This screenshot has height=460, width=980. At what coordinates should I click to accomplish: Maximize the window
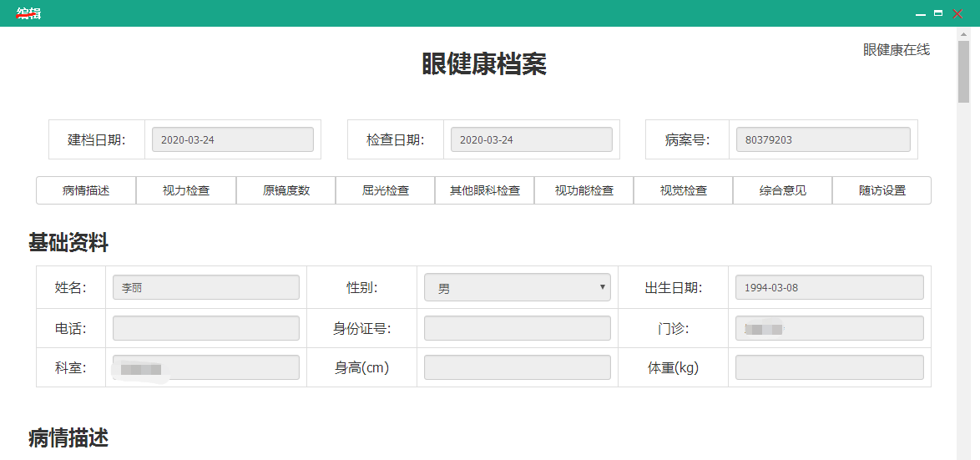pyautogui.click(x=938, y=13)
